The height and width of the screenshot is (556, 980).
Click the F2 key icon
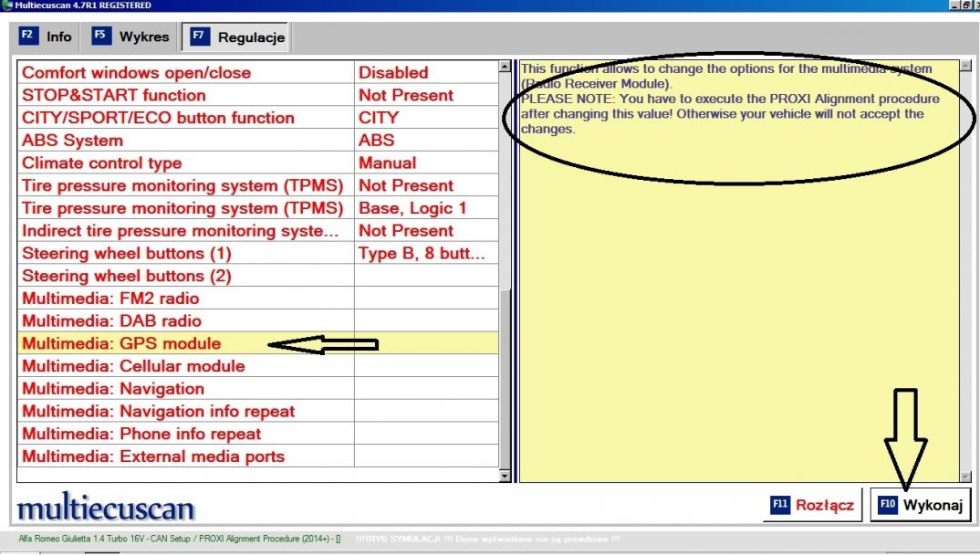click(x=28, y=35)
